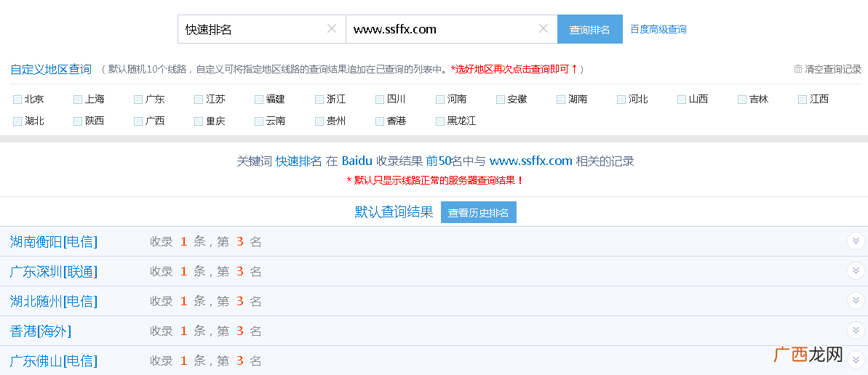Toggle the 重庆 checkbox

tap(198, 121)
